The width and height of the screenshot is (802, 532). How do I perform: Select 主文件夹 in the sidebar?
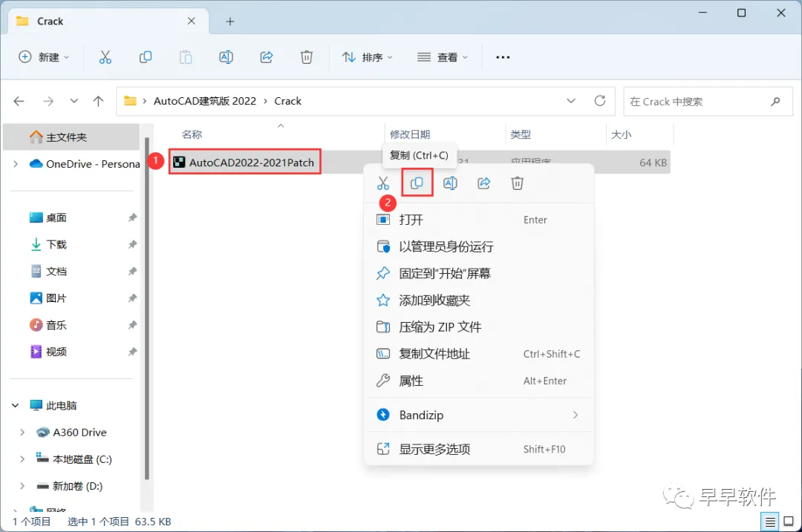click(71, 137)
